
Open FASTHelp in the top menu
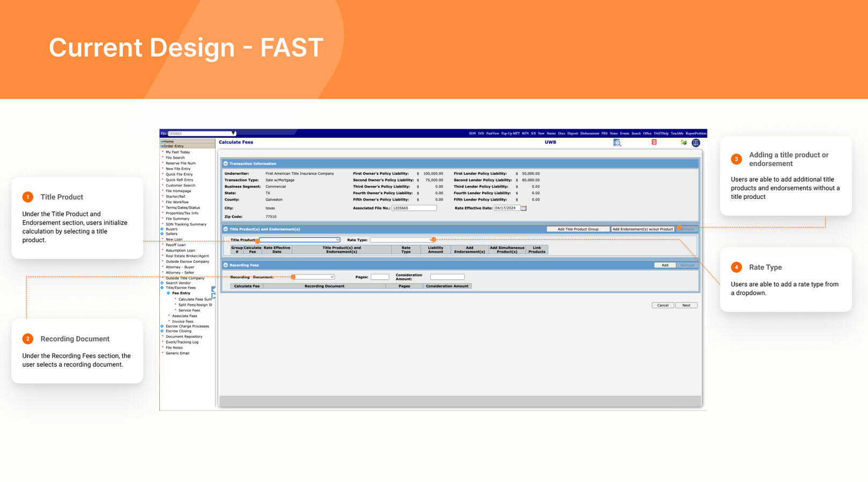pyautogui.click(x=661, y=134)
